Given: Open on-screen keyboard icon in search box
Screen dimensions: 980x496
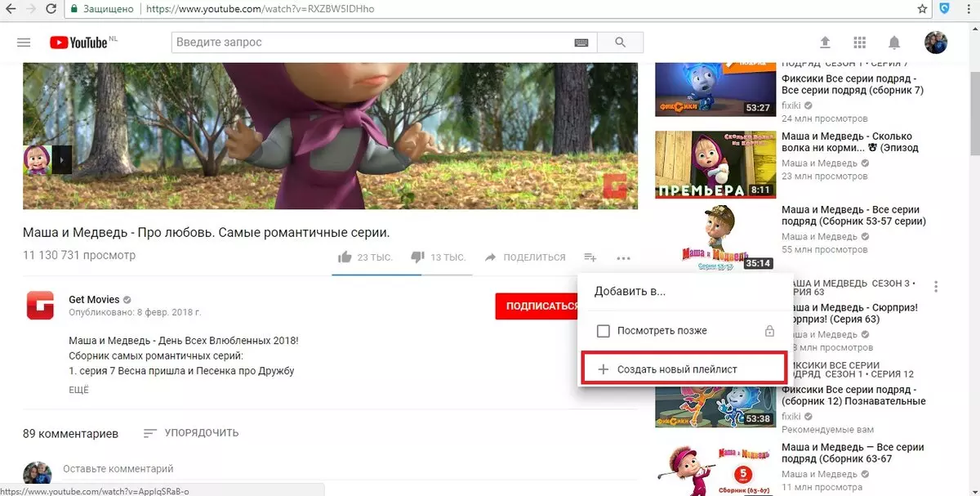Looking at the screenshot, I should (x=581, y=42).
